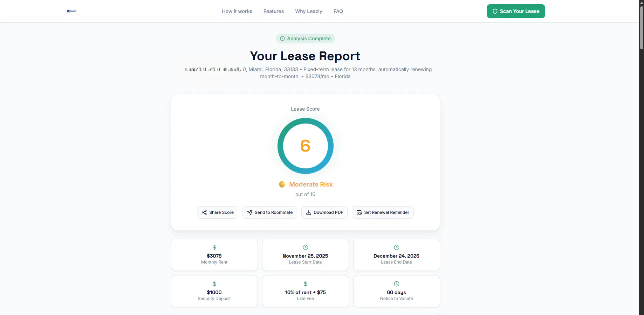Click the $1000 security deposit value
Screen dimensions: 644x315
pos(214,292)
